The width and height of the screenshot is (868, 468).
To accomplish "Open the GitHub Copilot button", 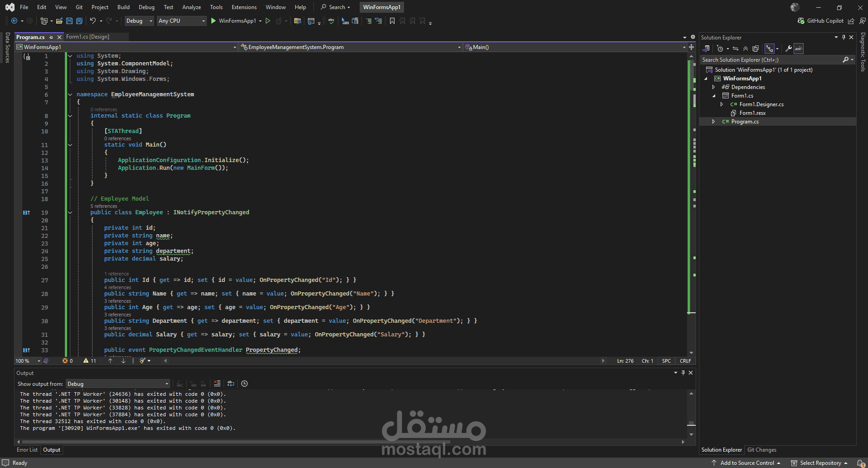I will [x=821, y=21].
